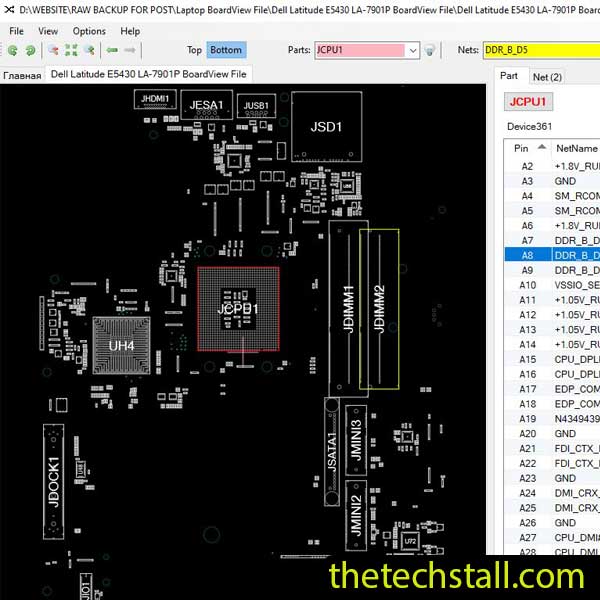
Task: Select the JDOCK1 docking connector
Action: coord(54,482)
